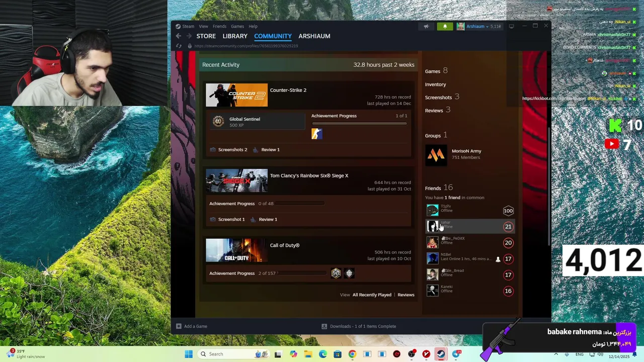This screenshot has height=362, width=644.
Task: Open the Friends menu
Action: coord(219,26)
